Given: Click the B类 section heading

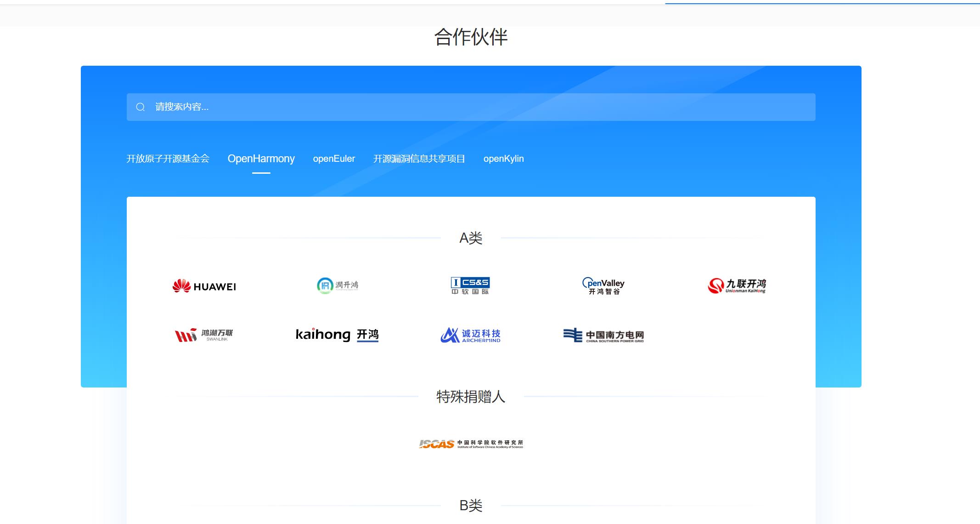Looking at the screenshot, I should pyautogui.click(x=471, y=506).
